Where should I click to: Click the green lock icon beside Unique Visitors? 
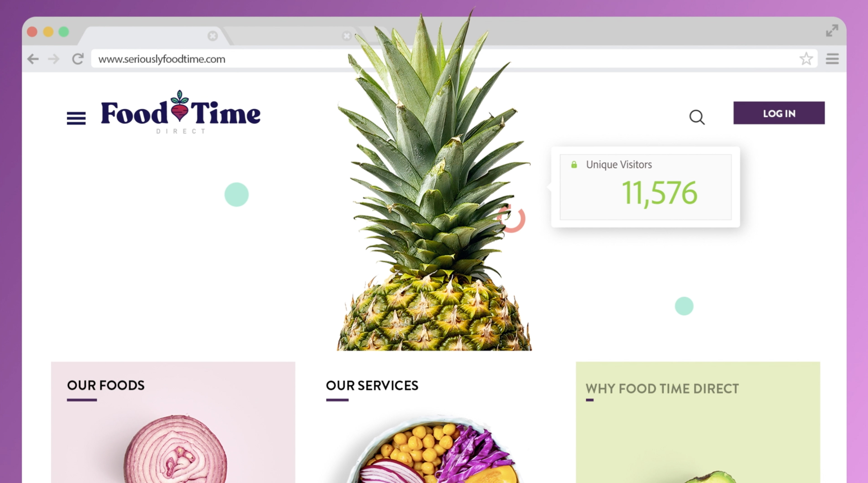(574, 165)
